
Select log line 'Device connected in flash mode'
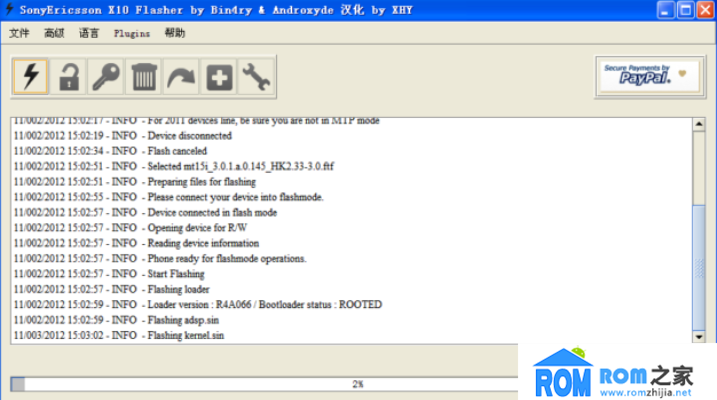(145, 213)
